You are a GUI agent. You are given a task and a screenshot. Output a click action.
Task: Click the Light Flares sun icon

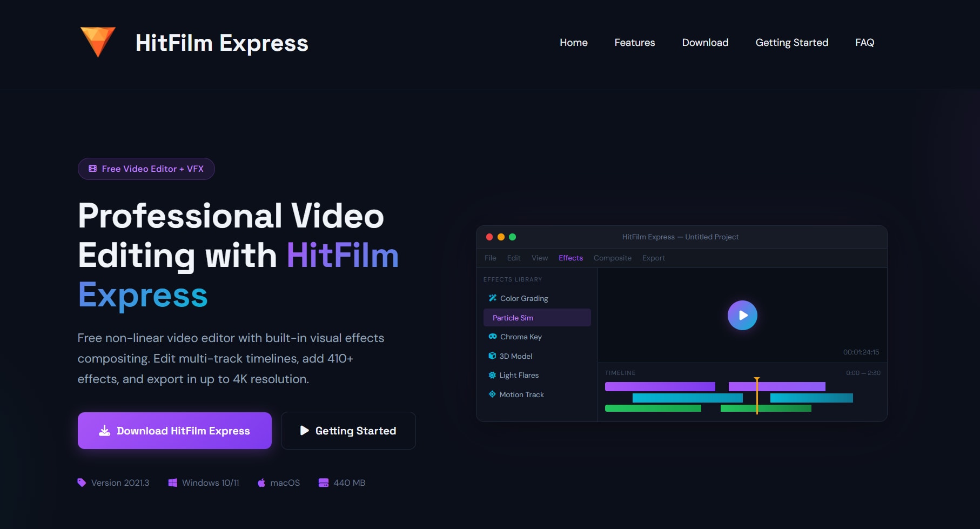(492, 375)
